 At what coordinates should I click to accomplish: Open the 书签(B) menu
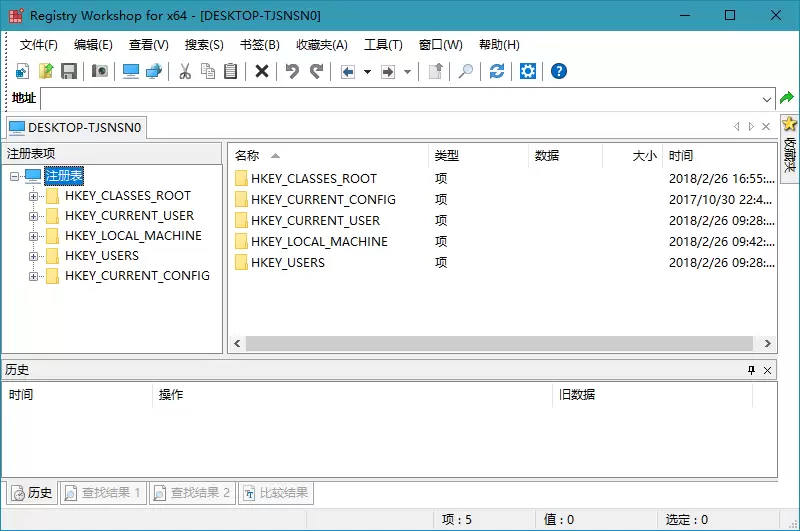(260, 45)
